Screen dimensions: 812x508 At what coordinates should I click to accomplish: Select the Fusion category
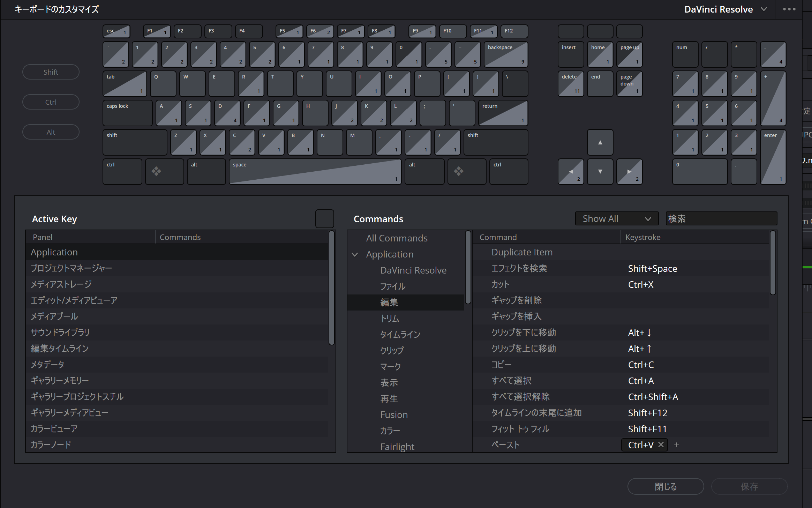coord(406,414)
